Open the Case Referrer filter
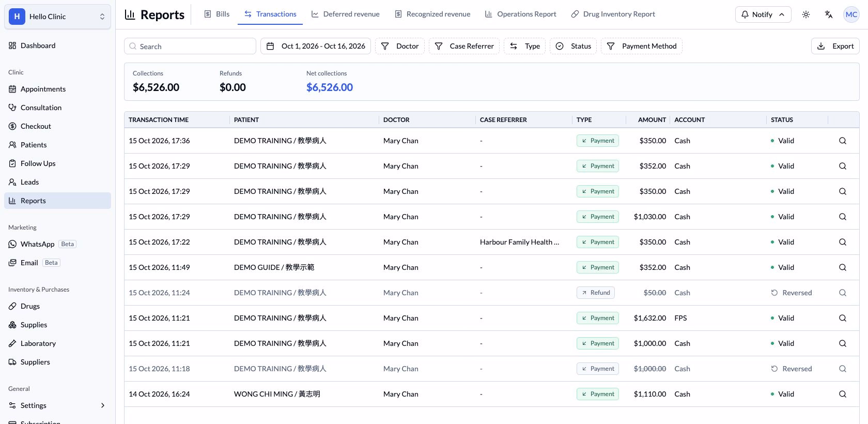 [x=464, y=46]
